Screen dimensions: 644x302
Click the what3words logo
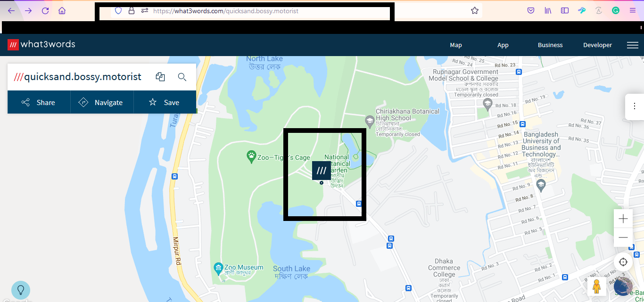point(41,45)
